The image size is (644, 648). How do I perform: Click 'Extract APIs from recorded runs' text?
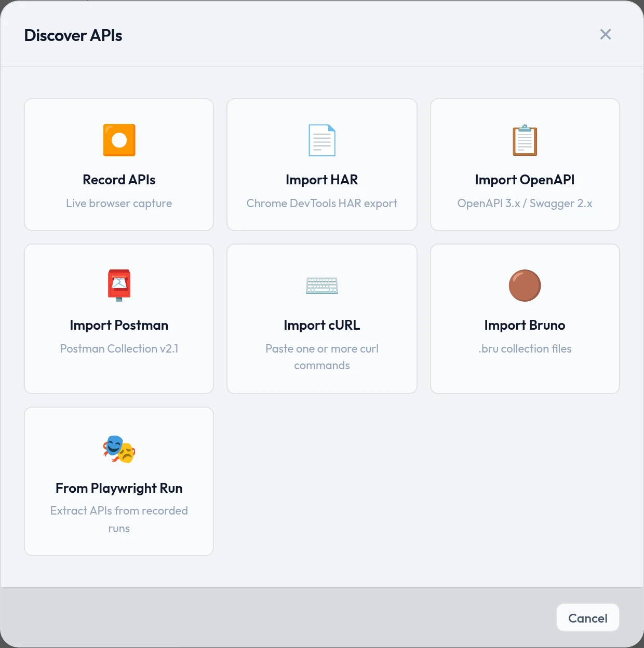point(119,519)
